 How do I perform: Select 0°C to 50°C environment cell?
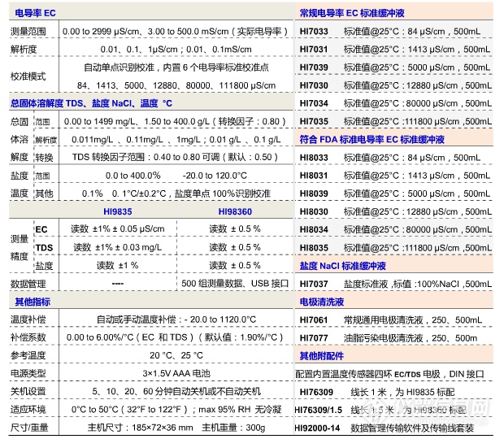point(175,410)
